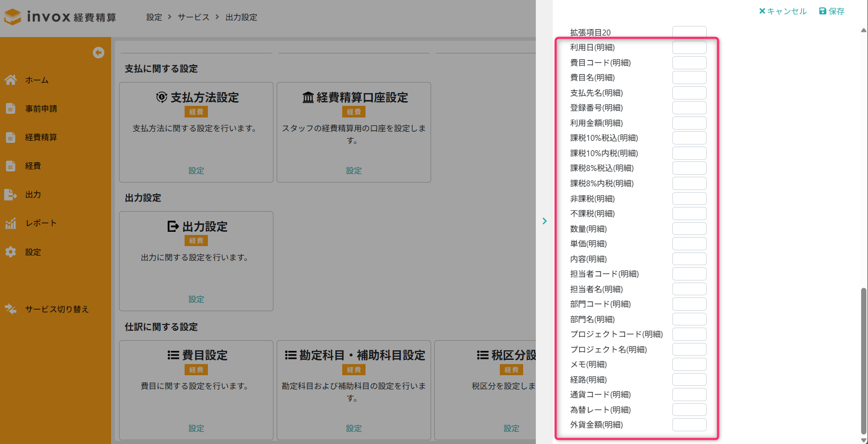Screen dimensions: 868x444
Task: Click the メモ(明細) input field
Action: pos(689,364)
